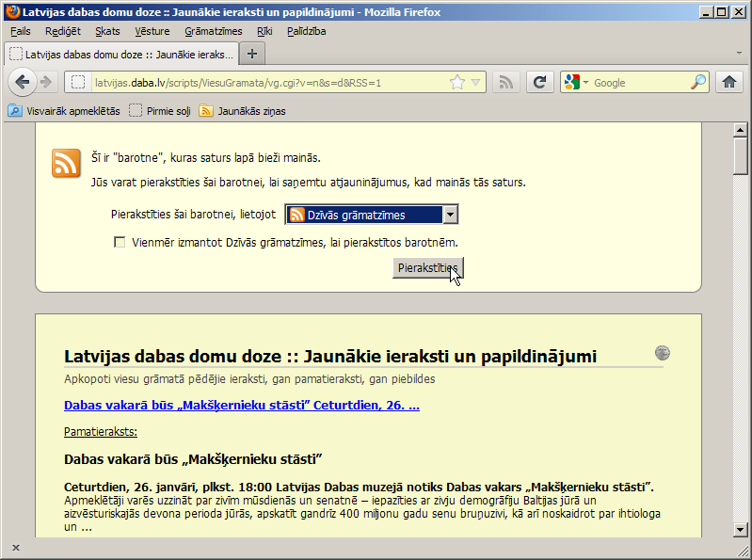Close the add-on bar with x
The height and width of the screenshot is (560, 752).
16,548
